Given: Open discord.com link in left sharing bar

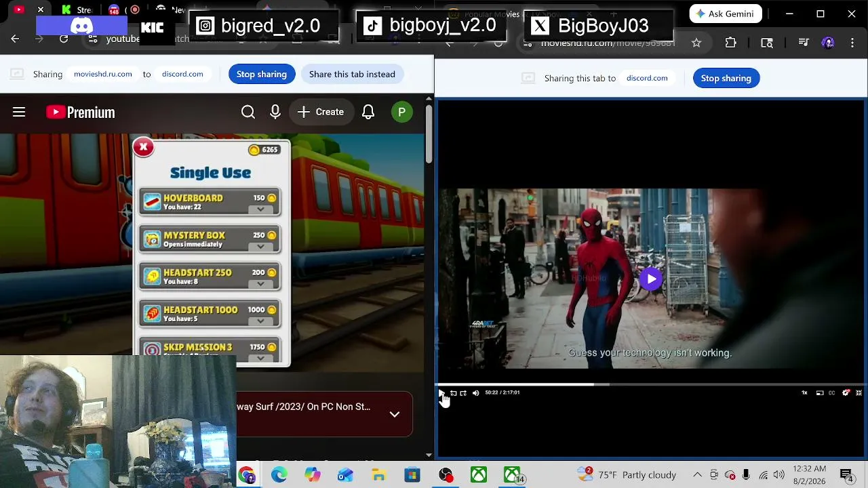Looking at the screenshot, I should pos(182,74).
